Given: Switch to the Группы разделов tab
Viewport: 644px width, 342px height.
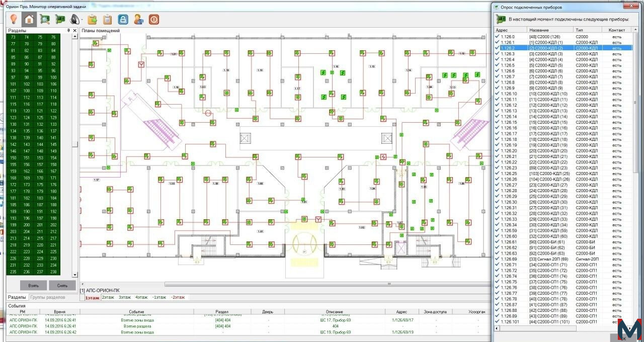Looking at the screenshot, I should tap(47, 297).
